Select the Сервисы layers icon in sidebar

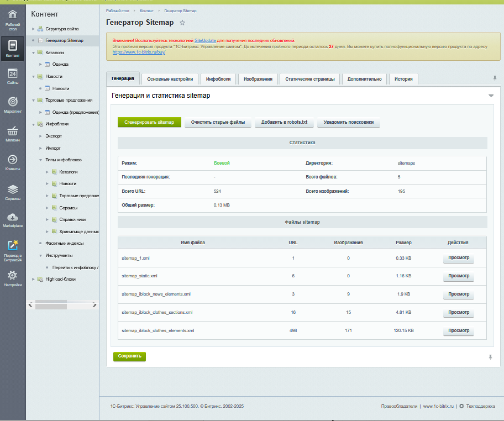(x=12, y=190)
